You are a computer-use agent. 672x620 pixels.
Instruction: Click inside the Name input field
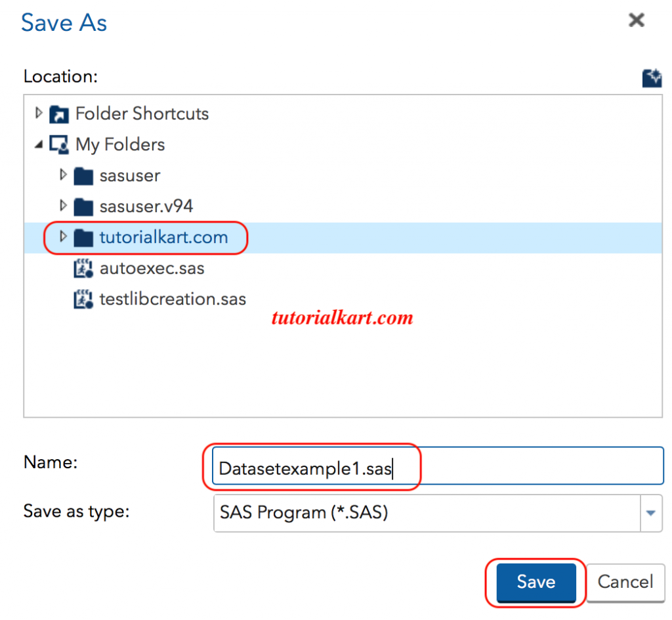394,466
